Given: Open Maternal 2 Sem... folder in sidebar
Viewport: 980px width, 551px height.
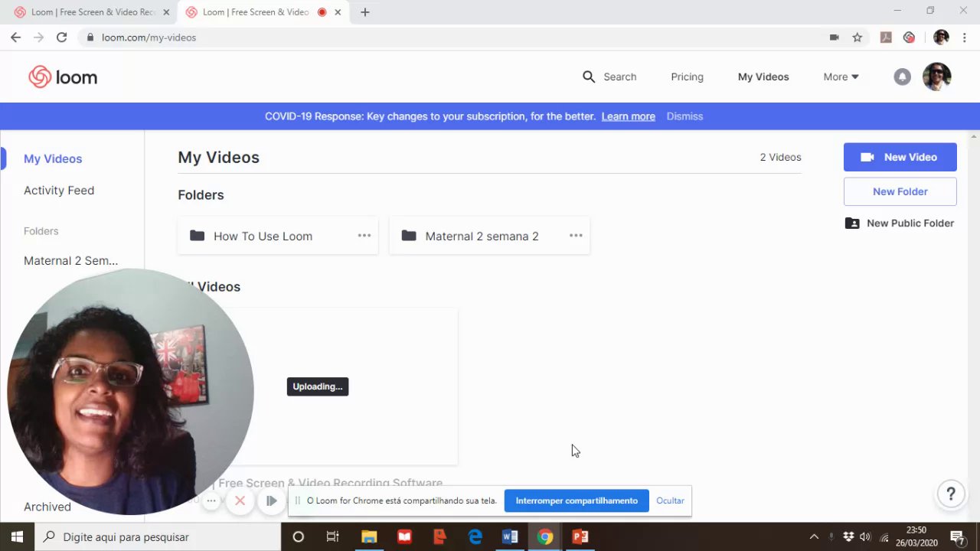Looking at the screenshot, I should coord(70,260).
